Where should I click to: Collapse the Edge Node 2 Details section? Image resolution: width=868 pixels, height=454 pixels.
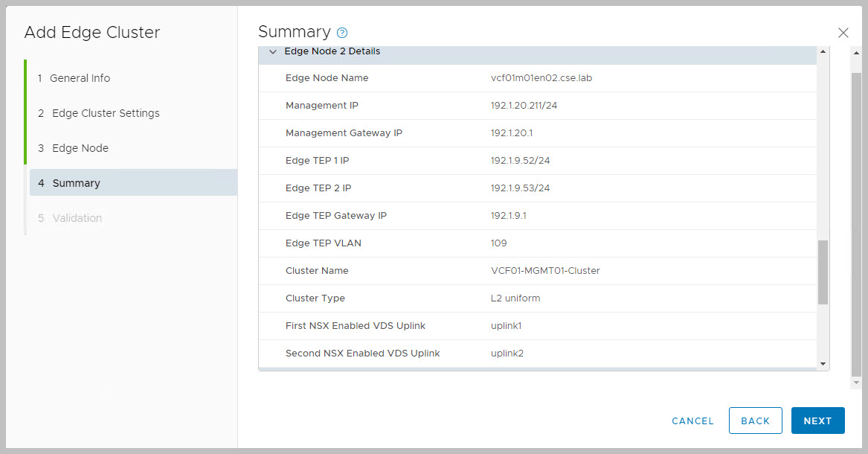[x=272, y=52]
